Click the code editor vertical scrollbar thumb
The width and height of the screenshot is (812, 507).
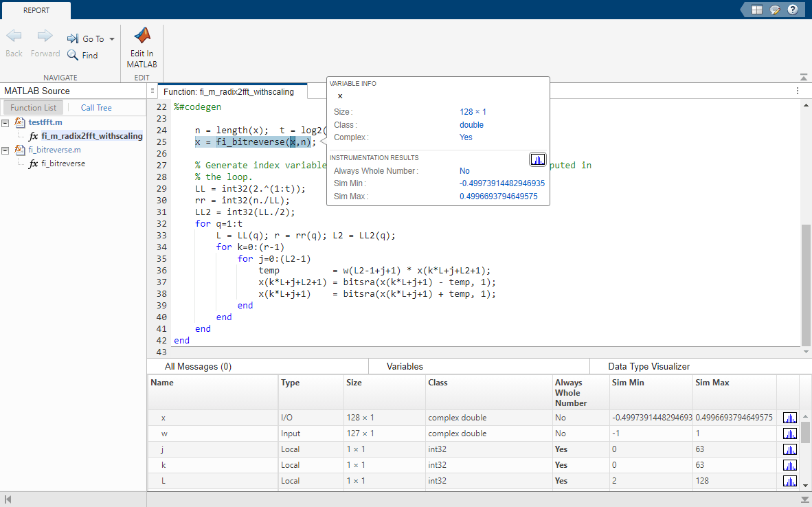pyautogui.click(x=806, y=285)
